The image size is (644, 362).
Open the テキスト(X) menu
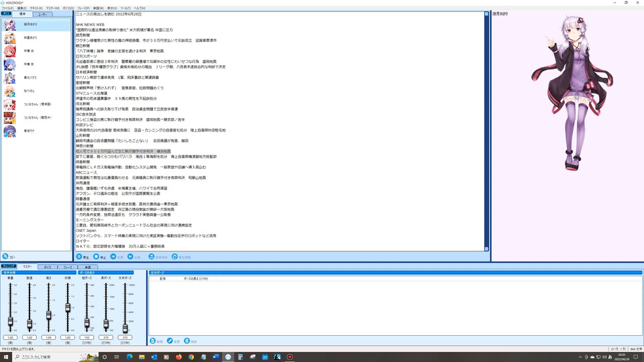pyautogui.click(x=36, y=8)
